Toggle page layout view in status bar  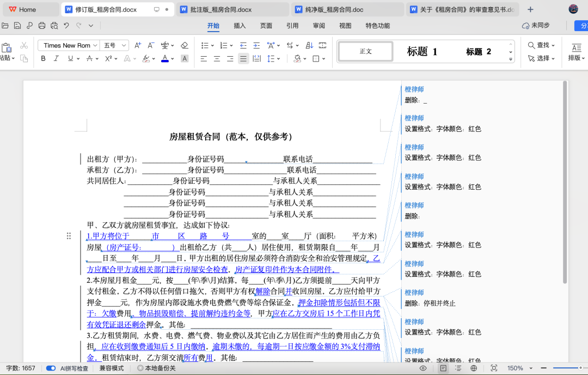443,368
